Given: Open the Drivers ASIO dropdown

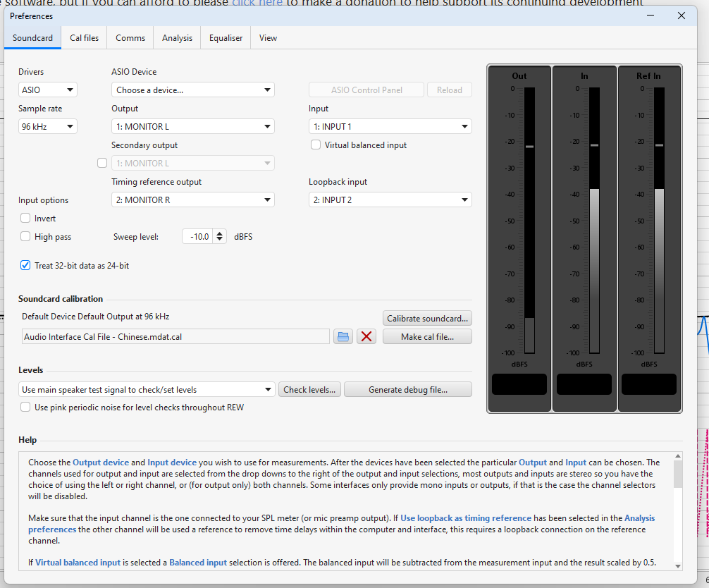Looking at the screenshot, I should (47, 90).
